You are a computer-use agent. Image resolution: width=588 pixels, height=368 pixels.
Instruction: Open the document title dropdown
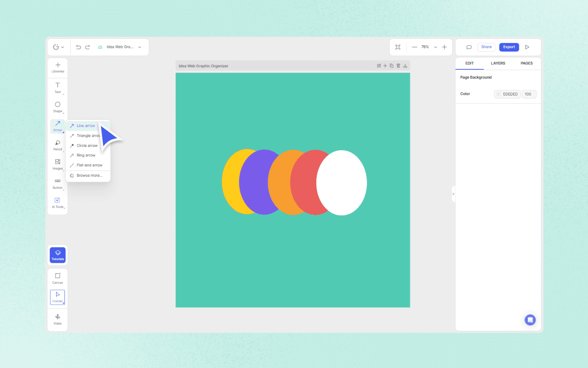tap(140, 47)
